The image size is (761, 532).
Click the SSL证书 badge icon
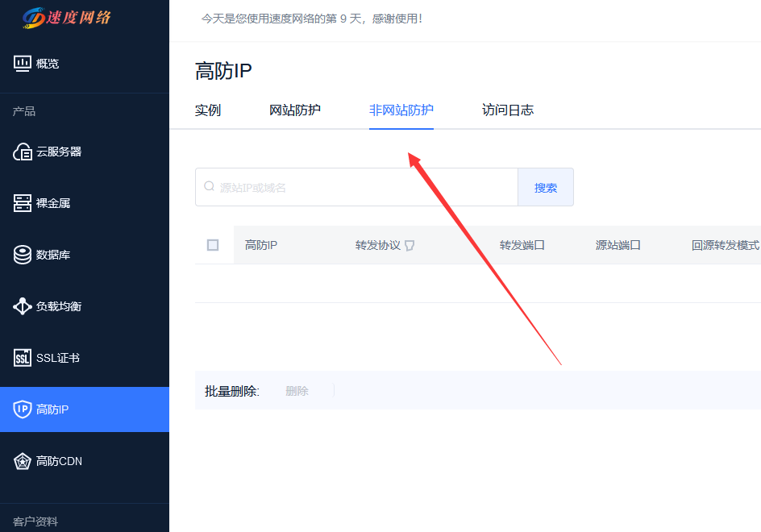coord(23,358)
